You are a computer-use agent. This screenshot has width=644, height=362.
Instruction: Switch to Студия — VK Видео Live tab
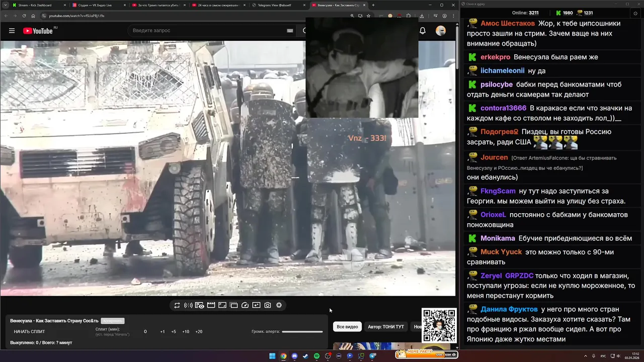pyautogui.click(x=98, y=5)
